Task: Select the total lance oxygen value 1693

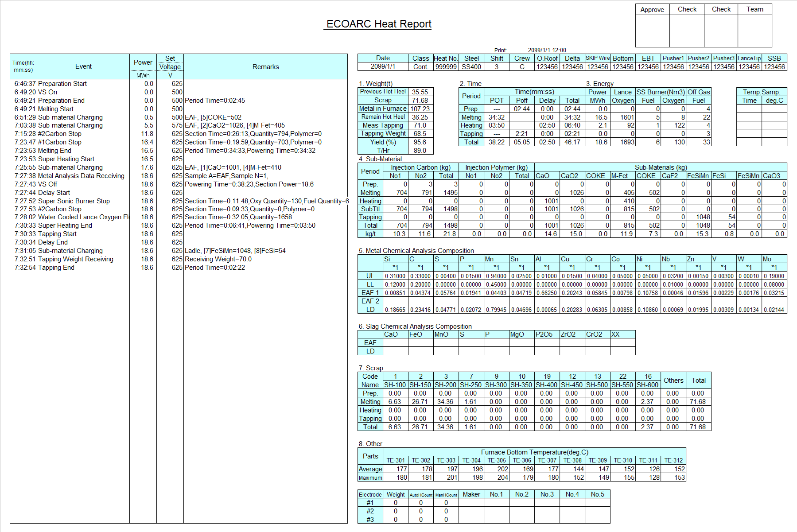Action: [x=623, y=142]
